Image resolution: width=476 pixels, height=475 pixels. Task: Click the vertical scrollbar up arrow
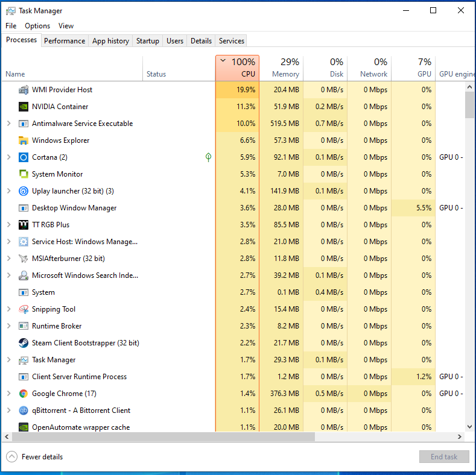(469, 87)
